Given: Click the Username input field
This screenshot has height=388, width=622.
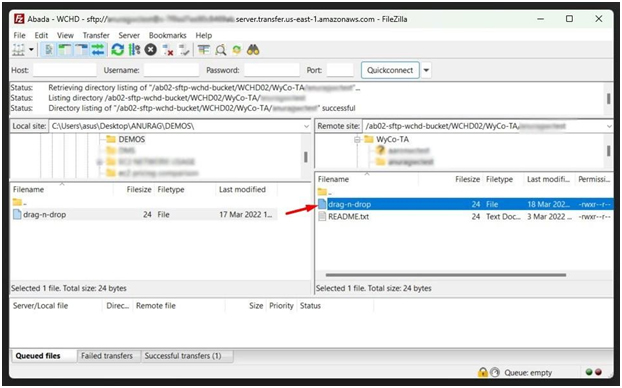Looking at the screenshot, I should point(171,70).
